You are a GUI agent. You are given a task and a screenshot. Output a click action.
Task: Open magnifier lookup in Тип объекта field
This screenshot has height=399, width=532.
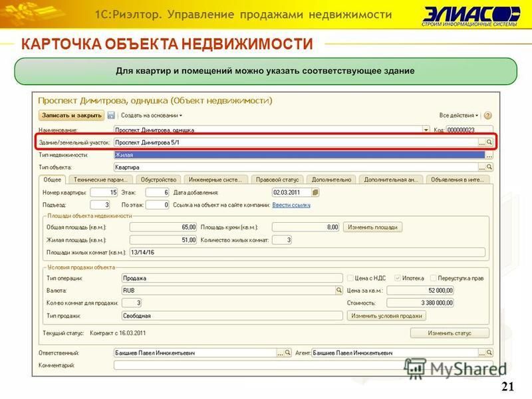click(489, 168)
